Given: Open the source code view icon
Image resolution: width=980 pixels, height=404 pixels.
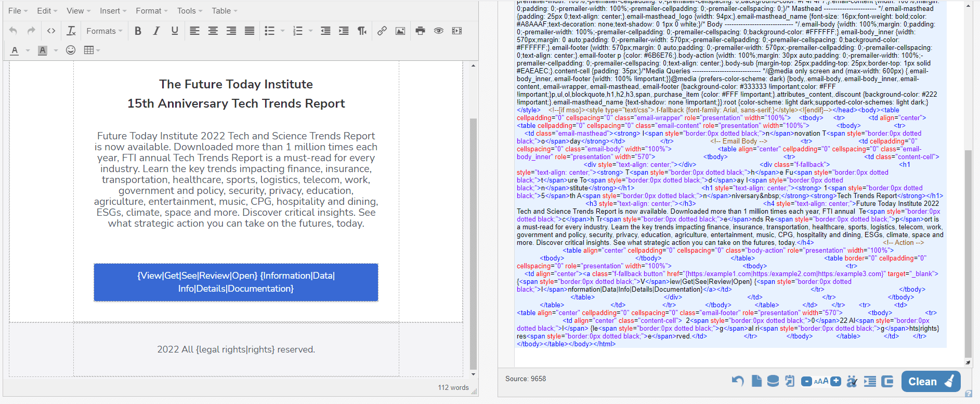Looking at the screenshot, I should pos(51,31).
